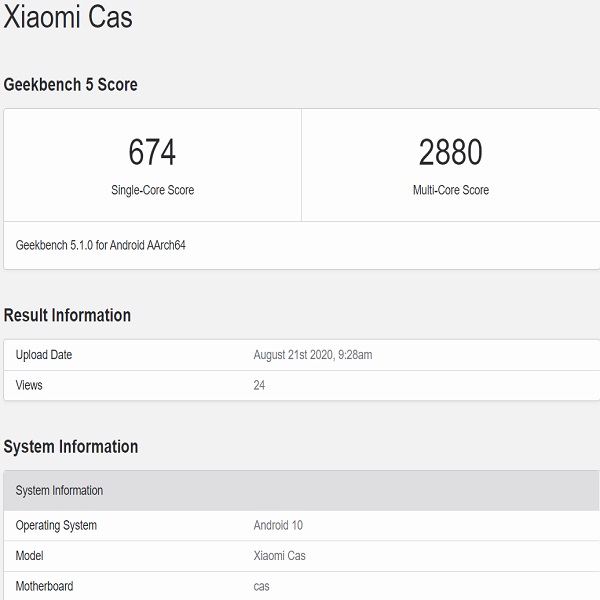Select the Xiaomi Cas model value
This screenshot has width=600, height=600.
pyautogui.click(x=279, y=556)
